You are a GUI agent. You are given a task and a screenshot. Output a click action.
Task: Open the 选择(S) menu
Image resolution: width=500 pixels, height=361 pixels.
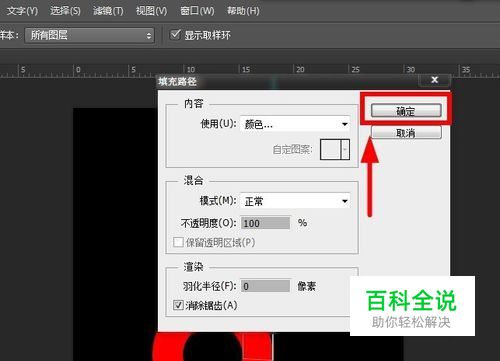(65, 11)
